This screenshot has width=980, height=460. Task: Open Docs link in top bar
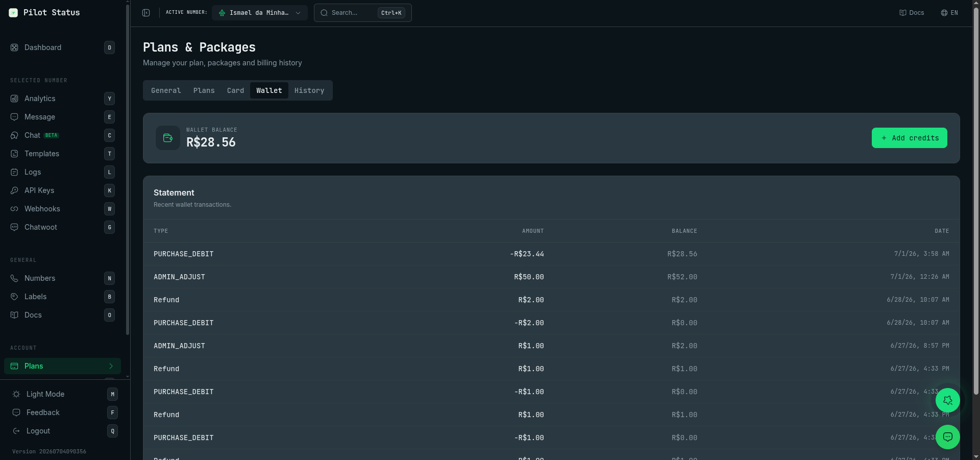pos(912,13)
